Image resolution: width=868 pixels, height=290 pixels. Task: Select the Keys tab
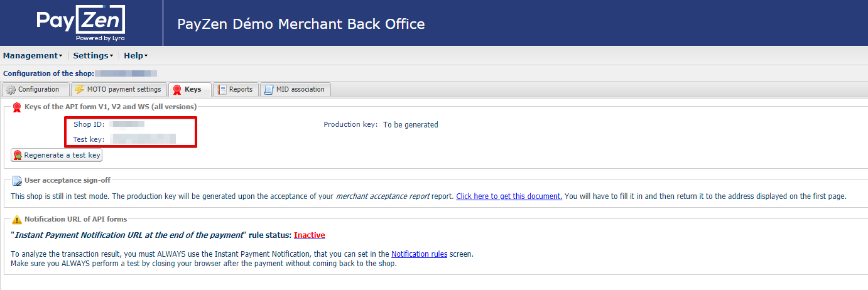[190, 89]
